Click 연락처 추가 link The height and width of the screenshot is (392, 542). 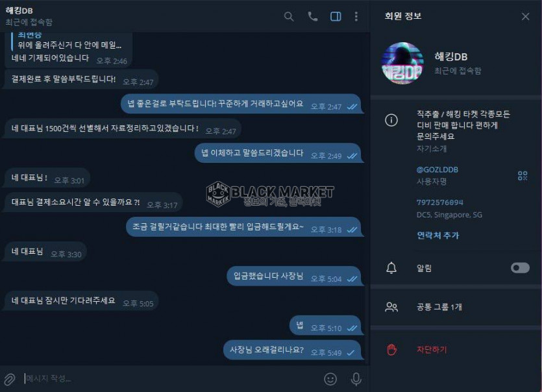437,236
